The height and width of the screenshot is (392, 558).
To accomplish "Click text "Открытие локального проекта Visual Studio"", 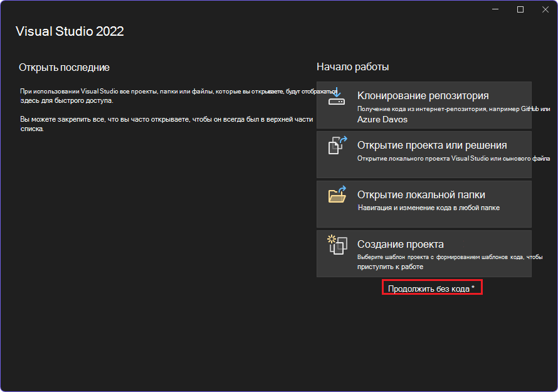I will (423, 159).
